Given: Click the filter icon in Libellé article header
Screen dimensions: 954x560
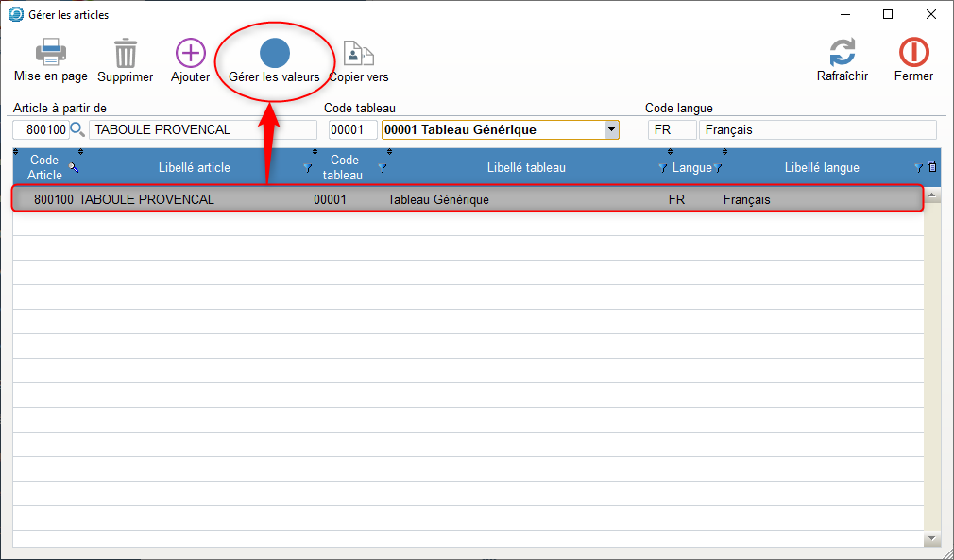Looking at the screenshot, I should click(x=307, y=168).
